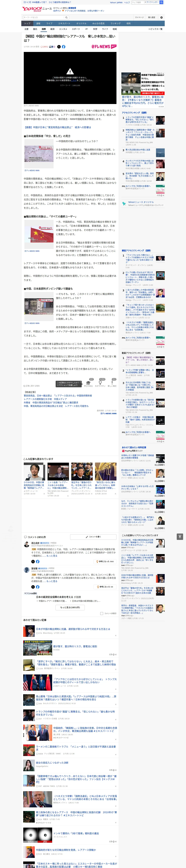Click the ログイン link in header
Viewport: 186px width, 868px height.
tap(57, 11)
